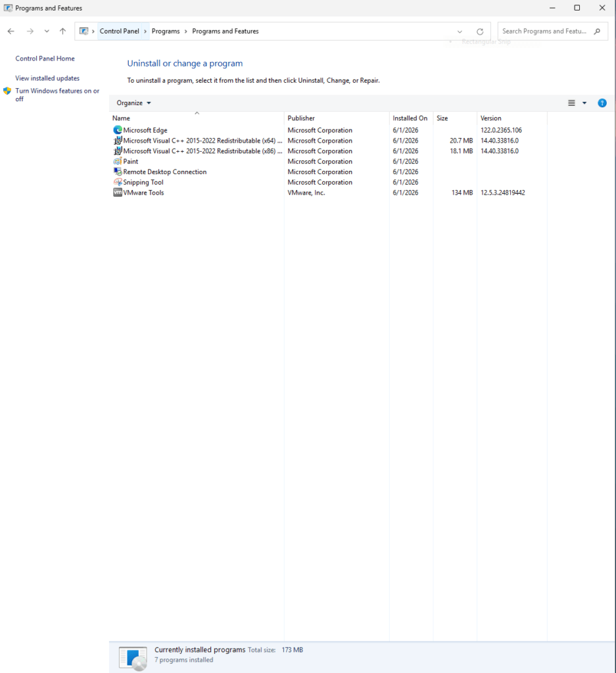Image resolution: width=616 pixels, height=673 pixels.
Task: Click Programs and Features breadcrumb segment
Action: (x=225, y=32)
